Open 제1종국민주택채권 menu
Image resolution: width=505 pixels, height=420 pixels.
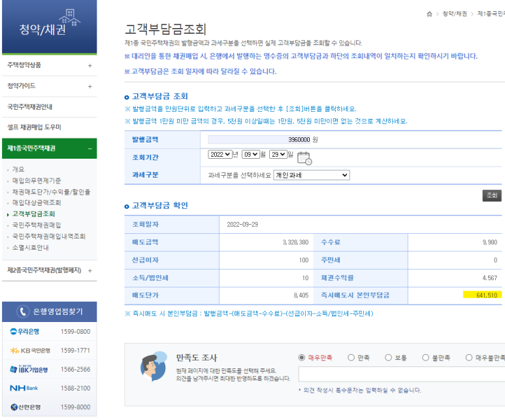click(x=49, y=148)
